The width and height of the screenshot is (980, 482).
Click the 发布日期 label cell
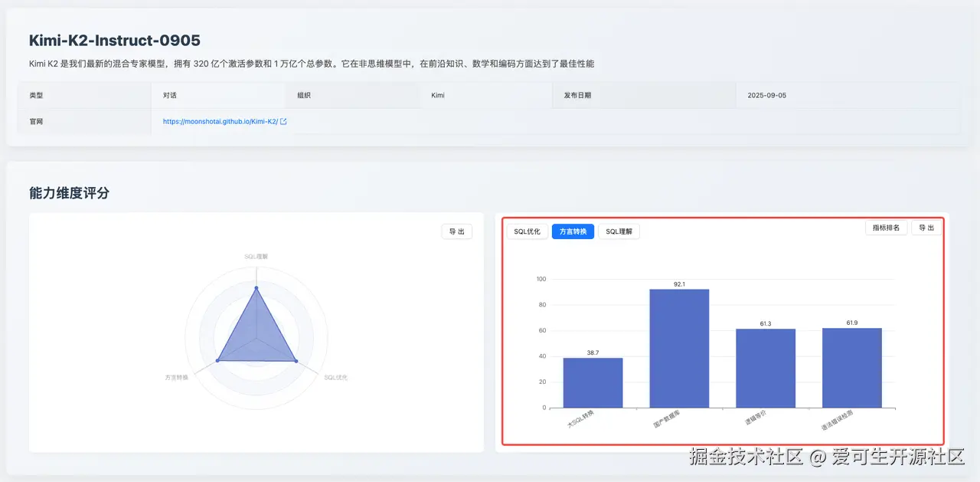644,96
